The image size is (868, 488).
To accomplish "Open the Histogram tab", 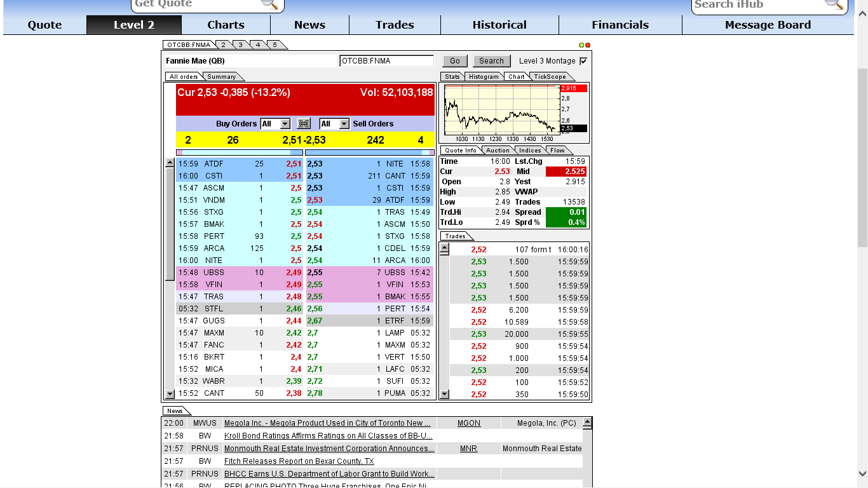I will pyautogui.click(x=484, y=76).
